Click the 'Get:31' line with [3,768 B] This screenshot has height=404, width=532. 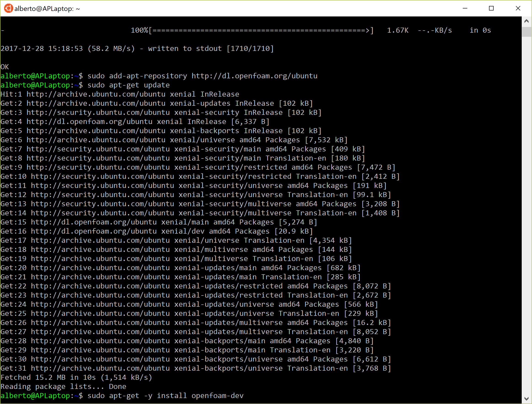pos(196,368)
